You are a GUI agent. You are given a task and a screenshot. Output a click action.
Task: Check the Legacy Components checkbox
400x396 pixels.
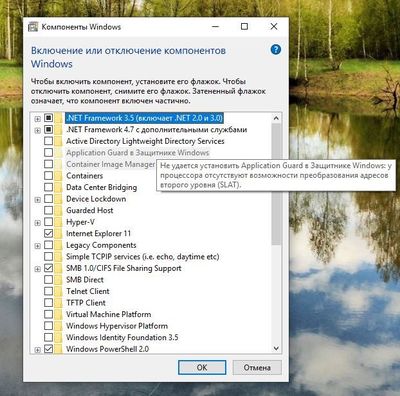(x=49, y=245)
